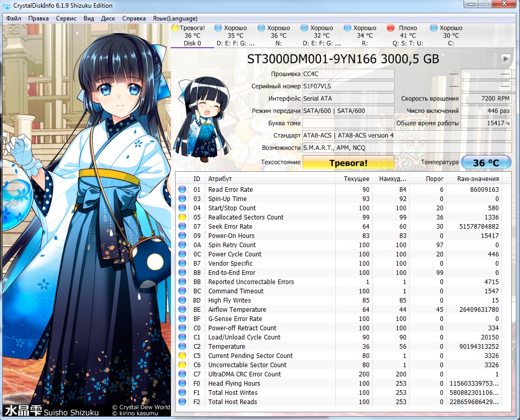Click the yellow status orb for Disk 0
The image size is (520, 420).
[175, 28]
